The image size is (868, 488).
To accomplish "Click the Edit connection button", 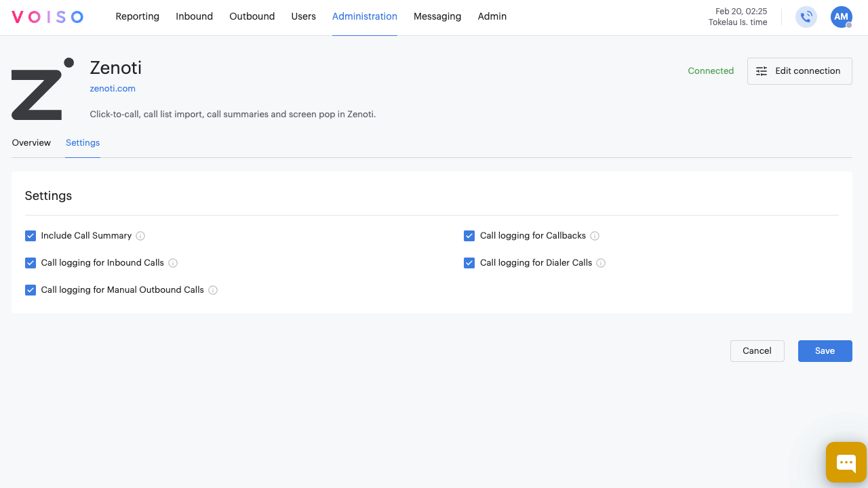I will [800, 70].
